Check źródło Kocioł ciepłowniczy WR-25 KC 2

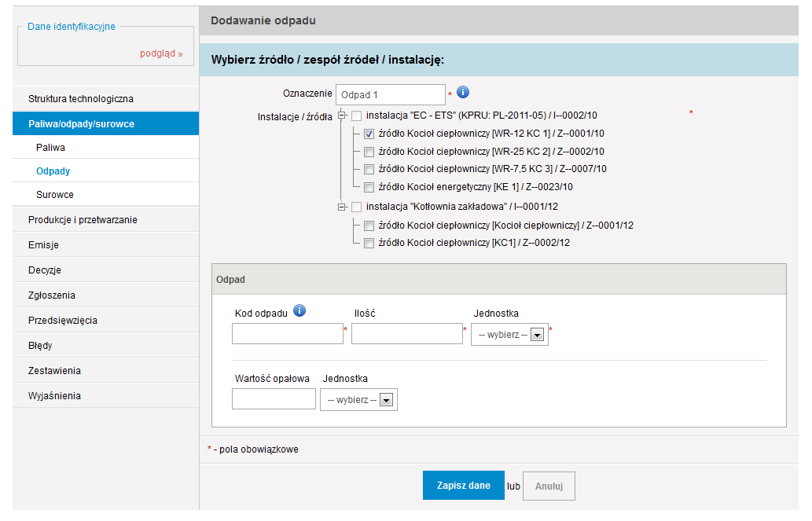(x=369, y=152)
